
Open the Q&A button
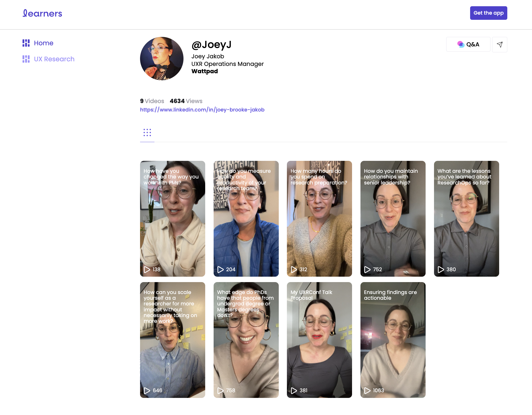point(468,44)
